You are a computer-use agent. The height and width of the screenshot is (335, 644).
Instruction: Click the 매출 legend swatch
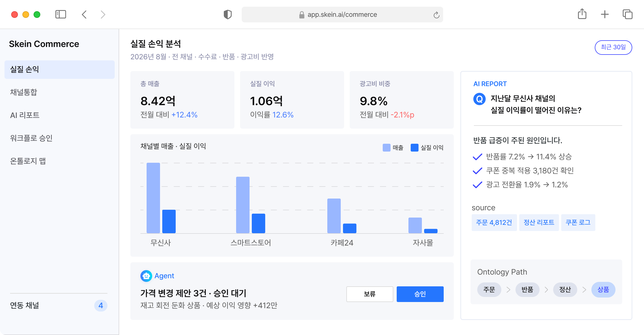[387, 148]
